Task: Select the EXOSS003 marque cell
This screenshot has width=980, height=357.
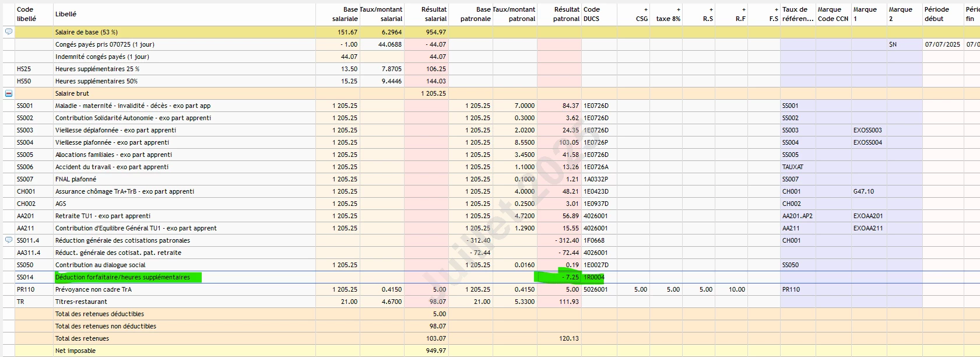Action: (867, 130)
